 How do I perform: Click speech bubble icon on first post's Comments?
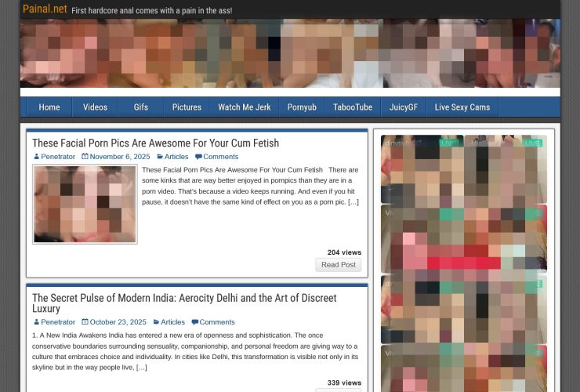click(x=198, y=157)
